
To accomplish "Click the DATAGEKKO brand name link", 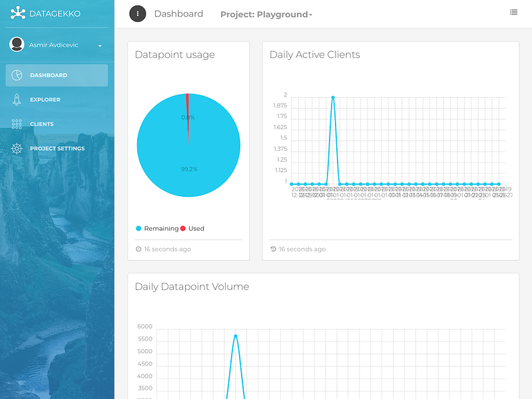I will [55, 13].
